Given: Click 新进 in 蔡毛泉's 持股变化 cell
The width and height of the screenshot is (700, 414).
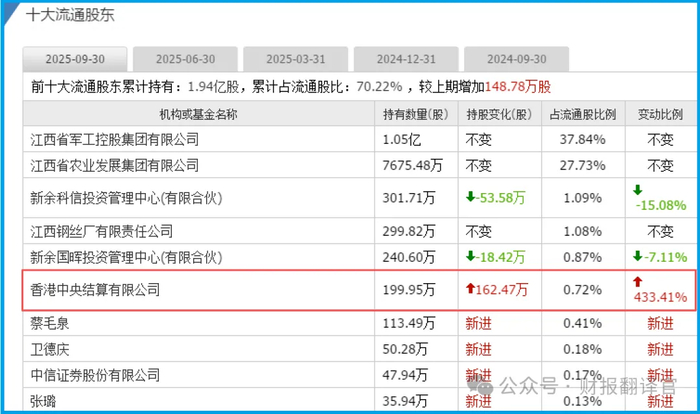Looking at the screenshot, I should click(x=479, y=323).
